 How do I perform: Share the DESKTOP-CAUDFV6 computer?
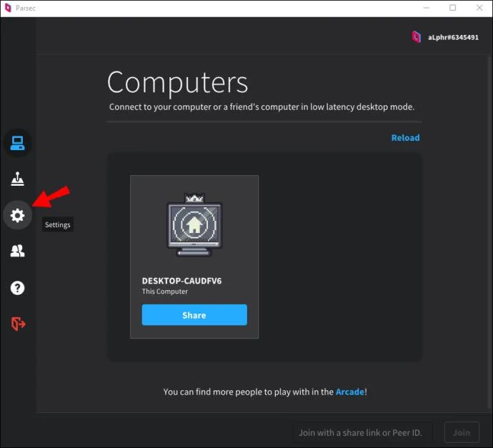[194, 314]
